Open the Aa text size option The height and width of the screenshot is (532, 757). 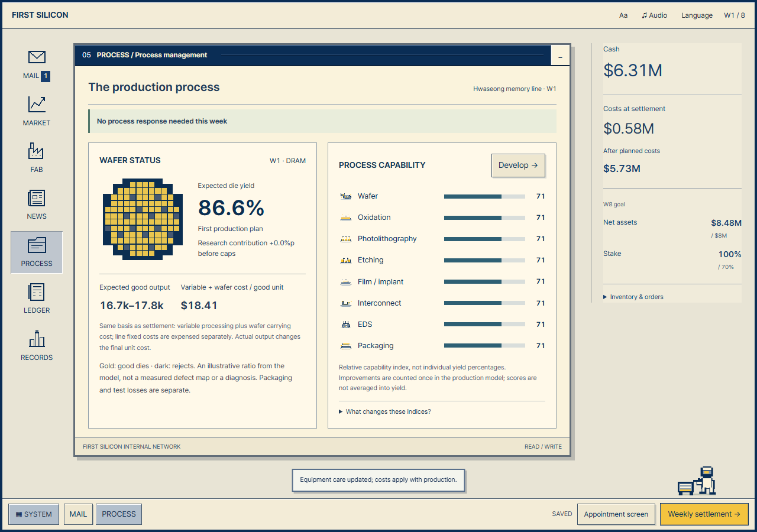click(623, 15)
